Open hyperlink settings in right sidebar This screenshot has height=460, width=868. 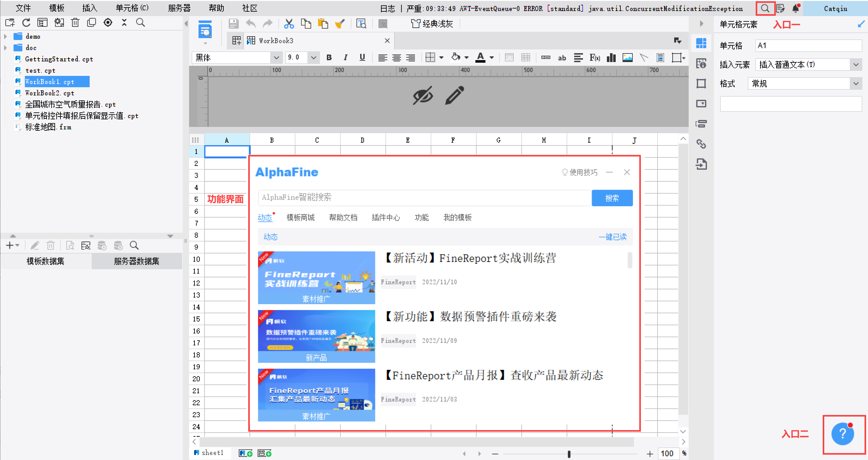tap(701, 144)
